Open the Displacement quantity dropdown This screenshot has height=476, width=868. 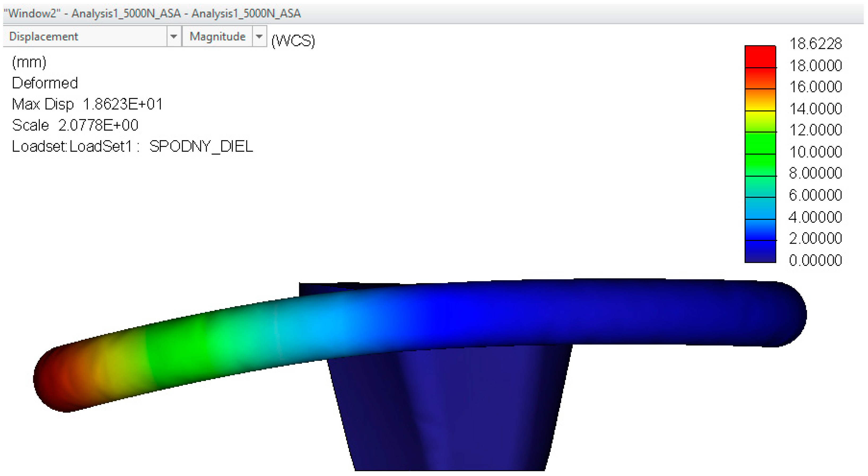[84, 36]
